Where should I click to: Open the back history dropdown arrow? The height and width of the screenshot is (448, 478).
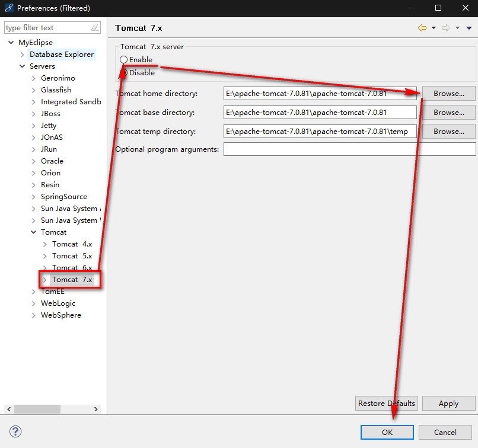coord(434,28)
